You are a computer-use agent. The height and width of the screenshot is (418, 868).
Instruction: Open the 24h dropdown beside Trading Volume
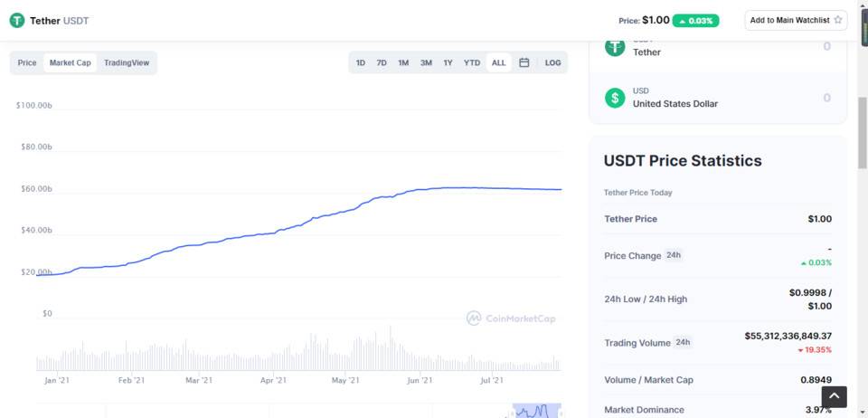pyautogui.click(x=683, y=343)
